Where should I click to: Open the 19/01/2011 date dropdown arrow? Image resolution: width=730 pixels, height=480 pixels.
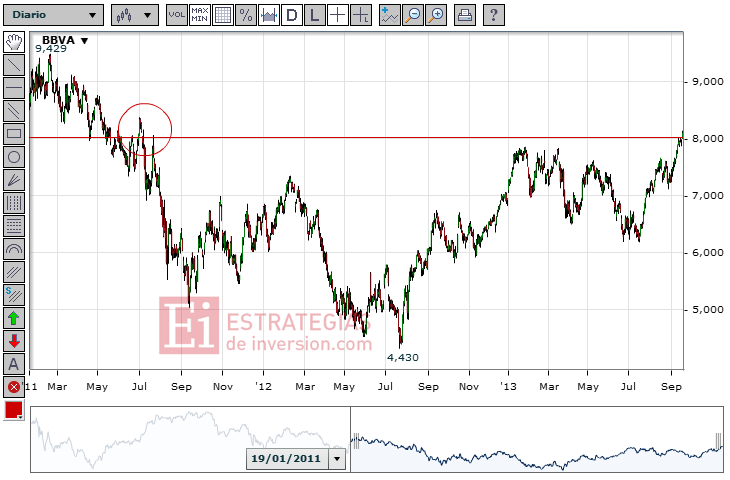pos(337,459)
